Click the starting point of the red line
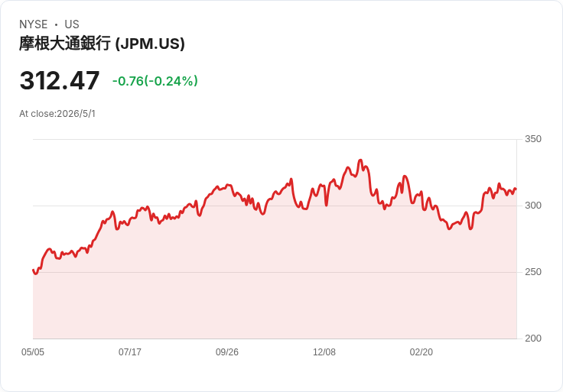 [x=34, y=270]
